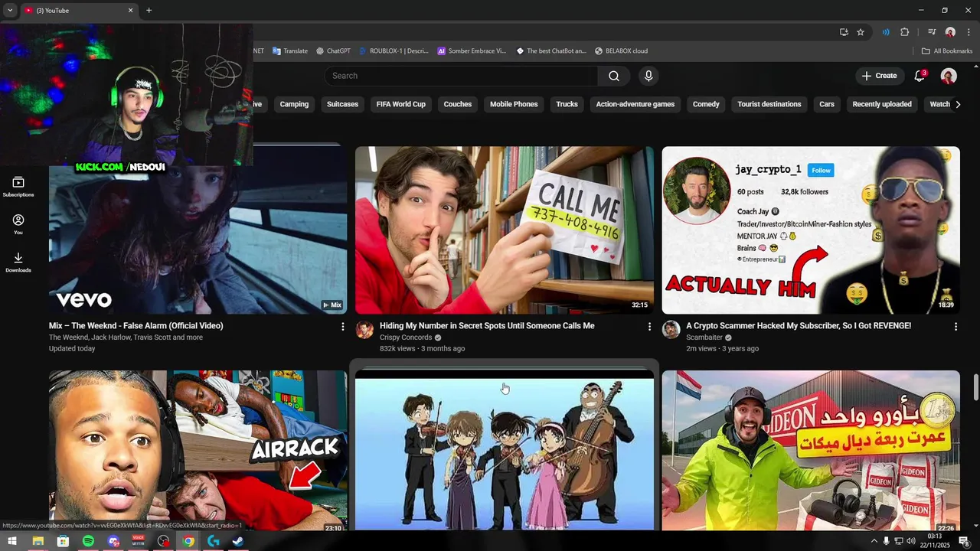Open the Detective Conan orchestra thumbnail

pyautogui.click(x=505, y=451)
